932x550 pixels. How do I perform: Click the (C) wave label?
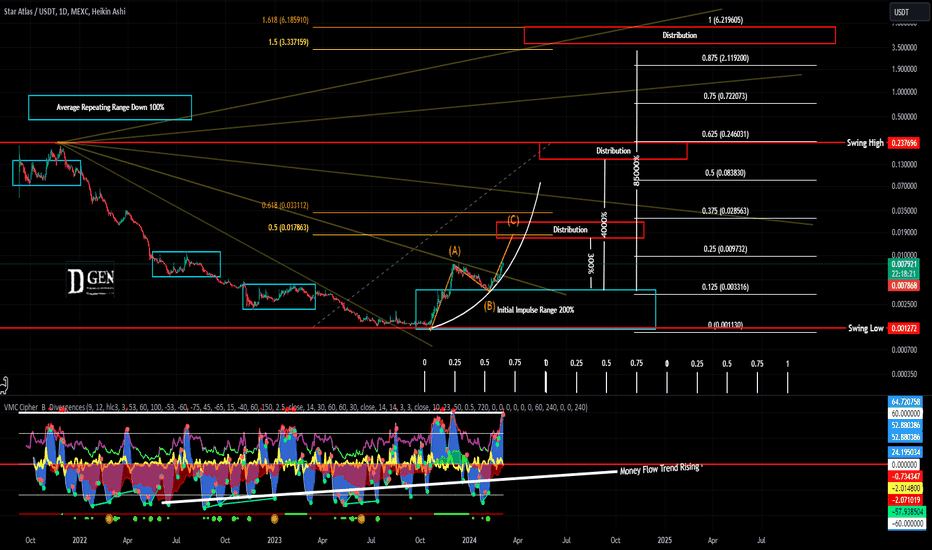[x=513, y=221]
